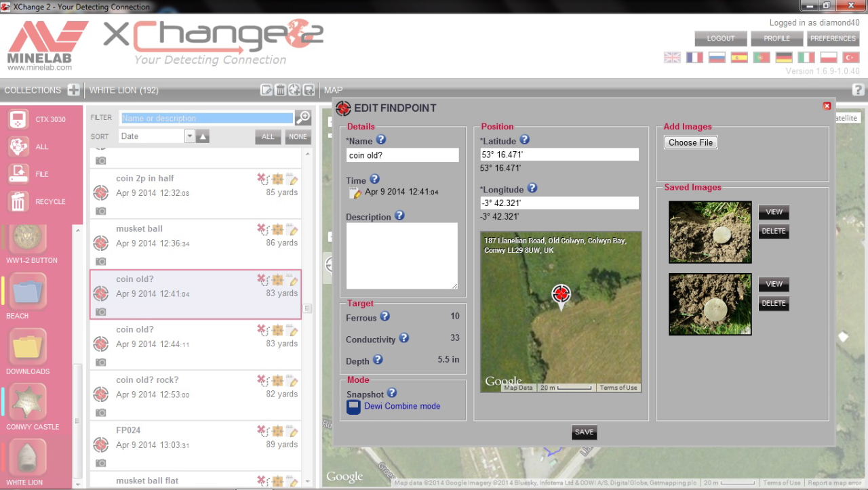The image size is (868, 490).
Task: Switch language to English UK flag
Action: [x=672, y=58]
